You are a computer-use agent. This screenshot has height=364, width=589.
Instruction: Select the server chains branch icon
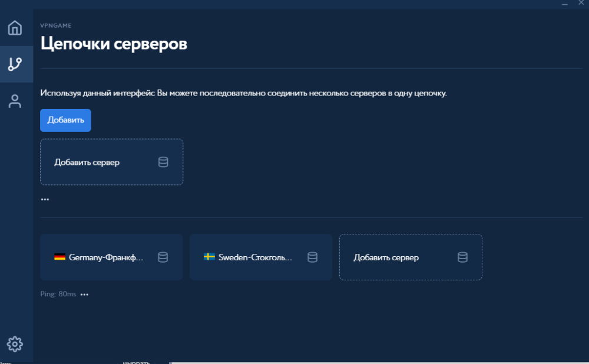pos(15,64)
